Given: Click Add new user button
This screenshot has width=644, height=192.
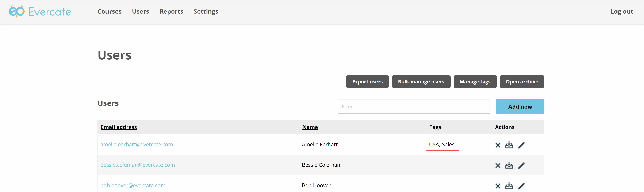Looking at the screenshot, I should click(520, 107).
